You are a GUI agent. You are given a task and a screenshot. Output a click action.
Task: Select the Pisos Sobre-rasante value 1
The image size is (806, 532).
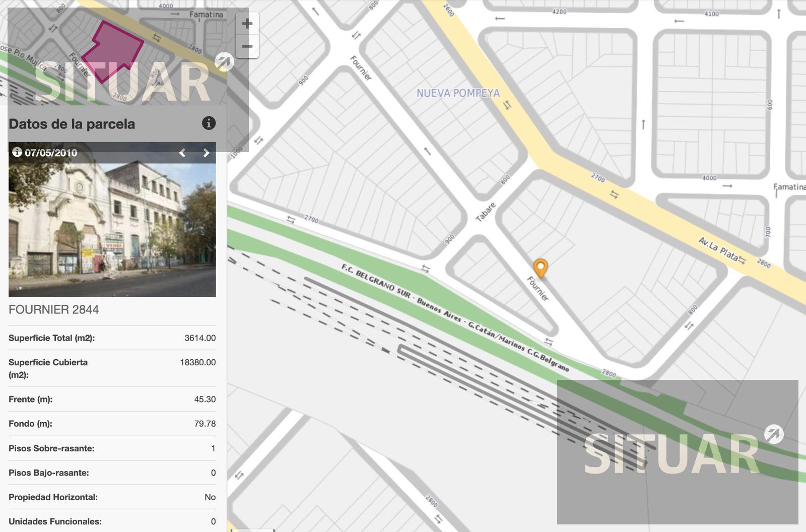click(x=213, y=448)
